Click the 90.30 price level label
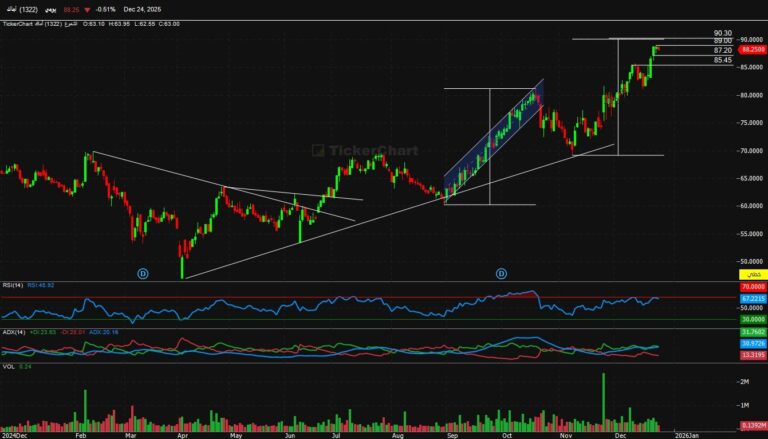Image resolution: width=768 pixels, height=439 pixels. pyautogui.click(x=722, y=33)
